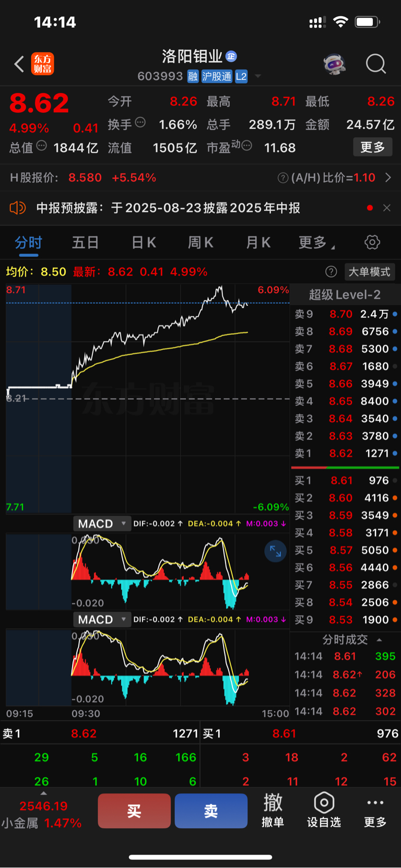Open the 超级Level-2 header
401x868 pixels.
click(x=345, y=295)
